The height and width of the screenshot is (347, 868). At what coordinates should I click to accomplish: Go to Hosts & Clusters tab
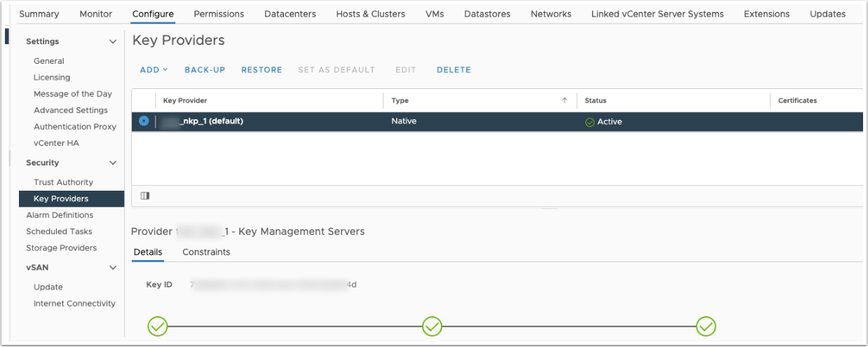371,14
